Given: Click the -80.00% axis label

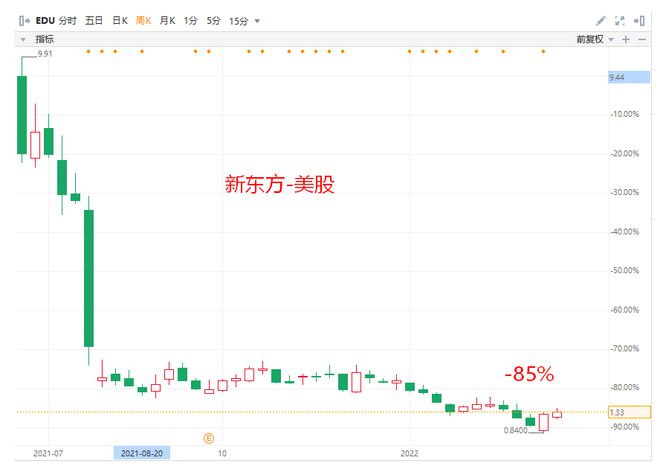Looking at the screenshot, I should coord(625,387).
